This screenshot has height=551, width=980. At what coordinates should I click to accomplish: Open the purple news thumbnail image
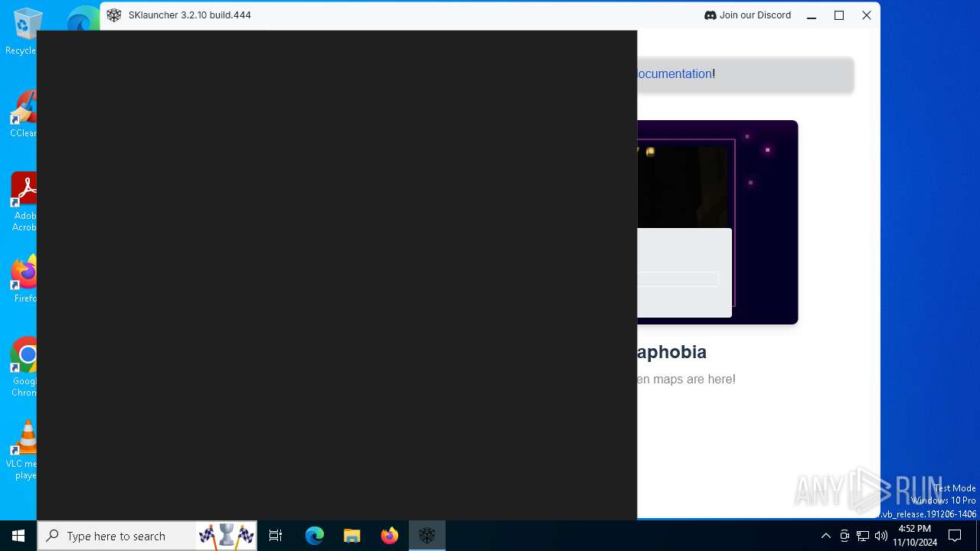pos(717,222)
